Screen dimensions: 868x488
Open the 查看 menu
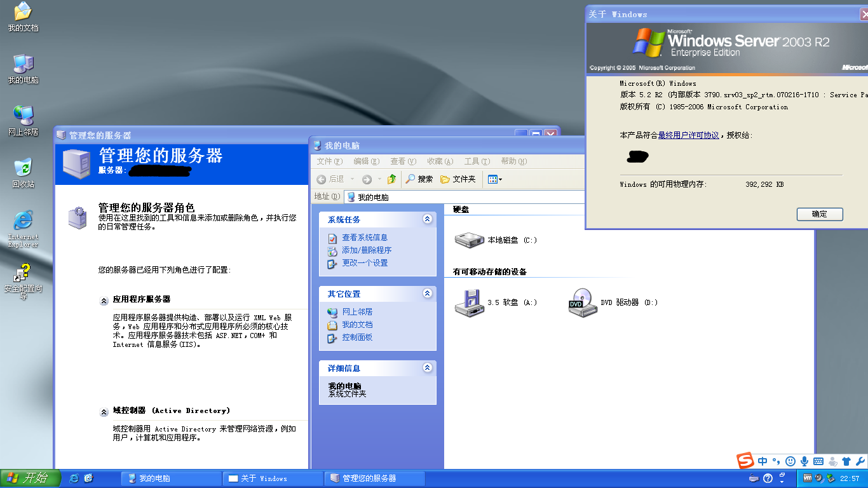tap(403, 161)
